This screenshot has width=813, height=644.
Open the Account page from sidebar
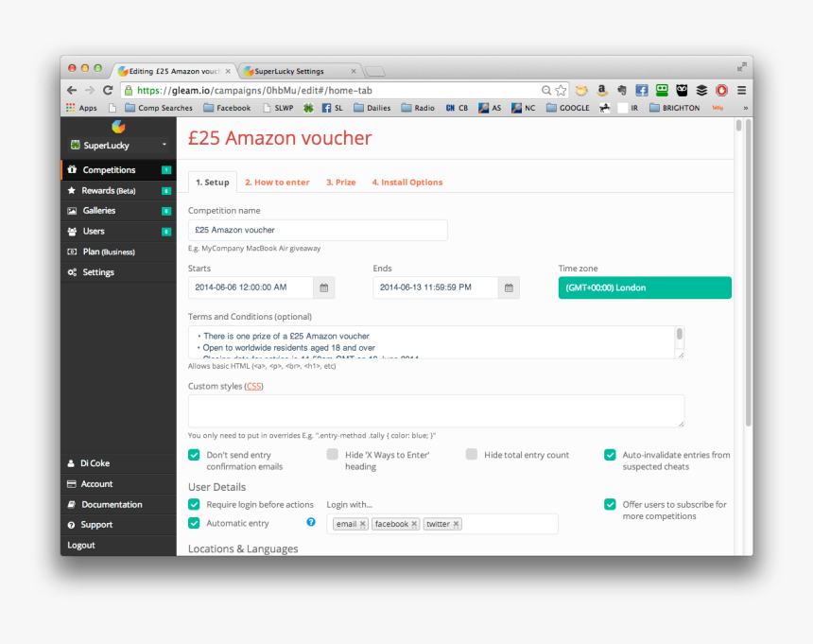(118, 484)
